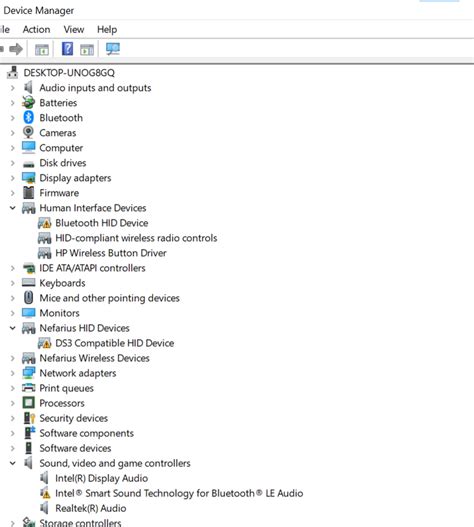The width and height of the screenshot is (474, 527).
Task: Select the Firmware category label
Action: coord(59,193)
